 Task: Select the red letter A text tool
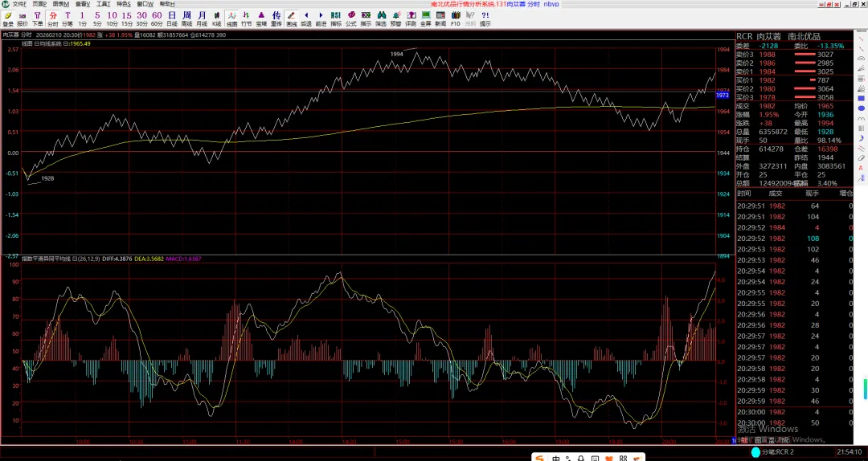(862, 168)
